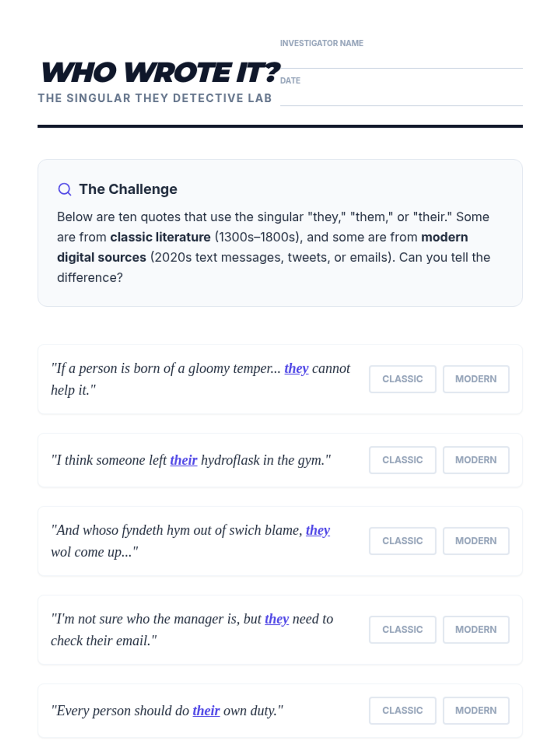Click underlined 'they' in the manager quote
The image size is (560, 747).
[277, 619]
